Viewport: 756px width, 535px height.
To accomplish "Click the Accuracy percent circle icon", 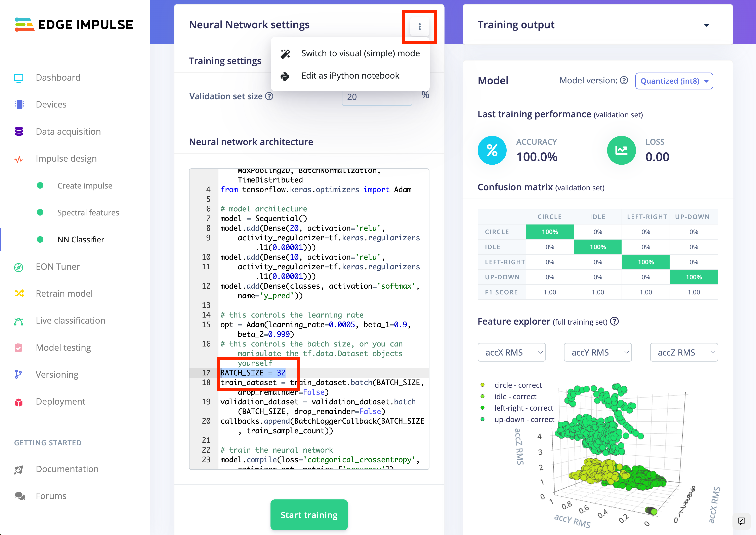I will click(x=492, y=150).
